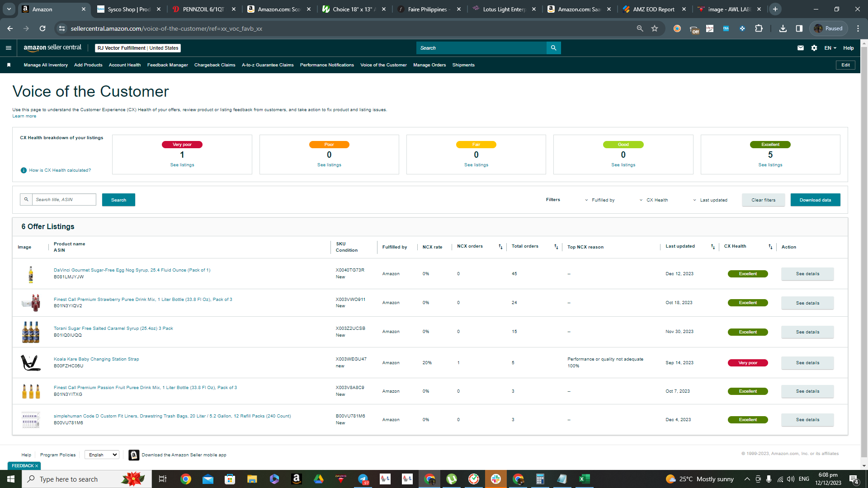This screenshot has width=868, height=488.
Task: Click the orange Poor badge in summary card
Action: pos(329,145)
